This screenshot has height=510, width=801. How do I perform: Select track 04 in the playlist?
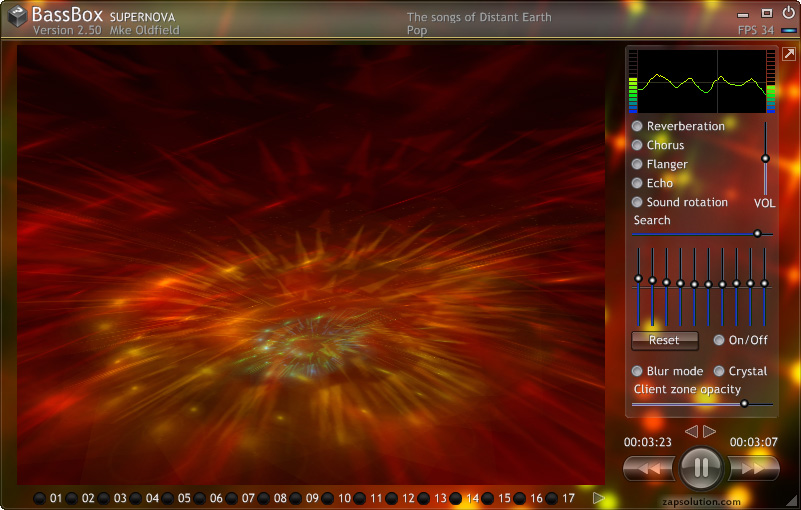point(135,498)
